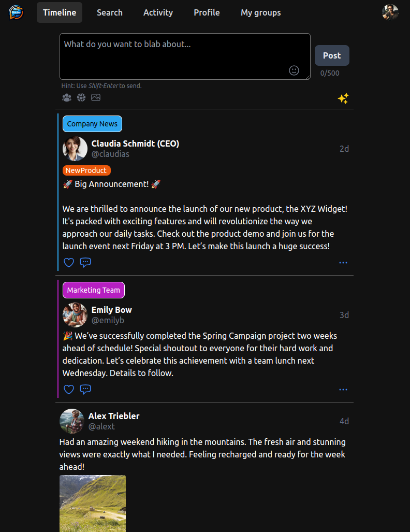Click the Blabber logo in the top corner
Viewport: 410px width, 532px height.
point(16,12)
